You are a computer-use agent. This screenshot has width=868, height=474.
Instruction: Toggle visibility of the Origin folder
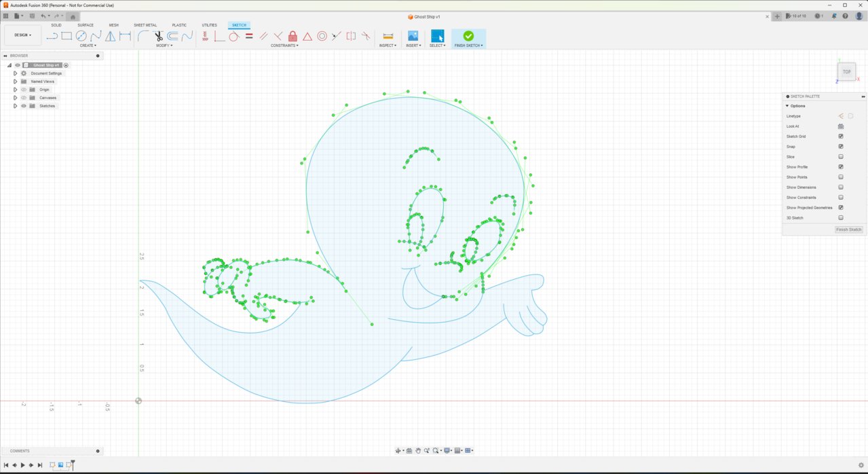pos(24,90)
